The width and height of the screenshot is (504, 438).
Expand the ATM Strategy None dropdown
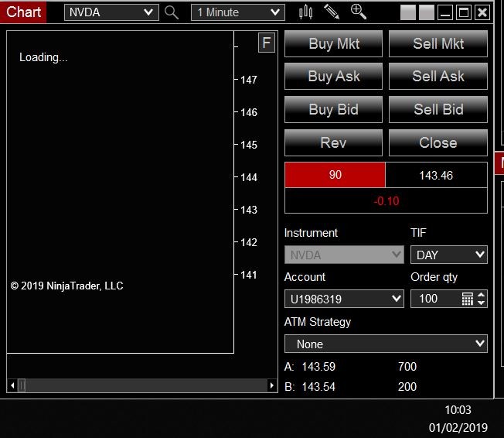(386, 344)
